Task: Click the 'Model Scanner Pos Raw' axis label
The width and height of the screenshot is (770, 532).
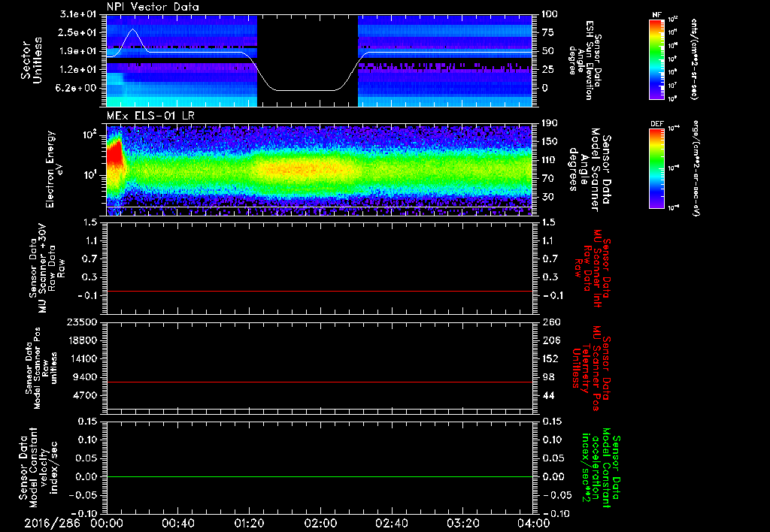Action: [x=41, y=368]
